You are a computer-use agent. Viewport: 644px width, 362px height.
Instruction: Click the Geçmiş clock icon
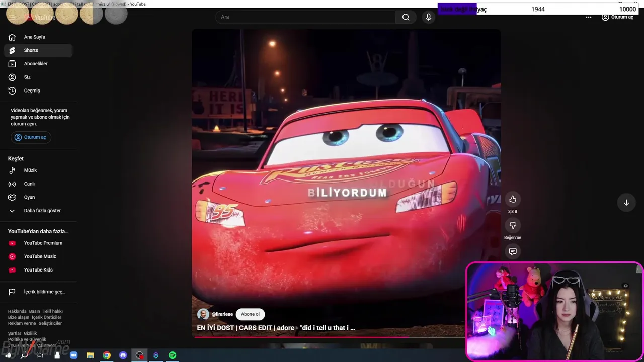pos(12,90)
